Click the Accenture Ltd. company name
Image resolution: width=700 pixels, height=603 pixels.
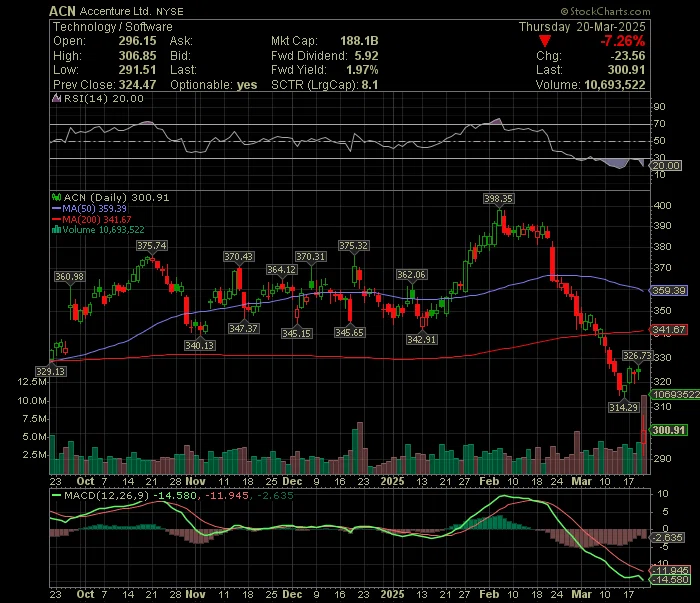coord(116,11)
